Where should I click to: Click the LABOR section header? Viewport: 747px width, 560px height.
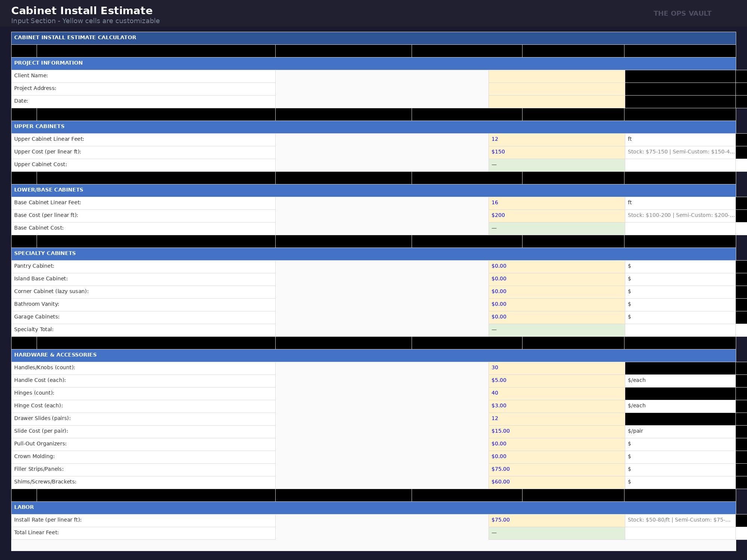(x=373, y=508)
